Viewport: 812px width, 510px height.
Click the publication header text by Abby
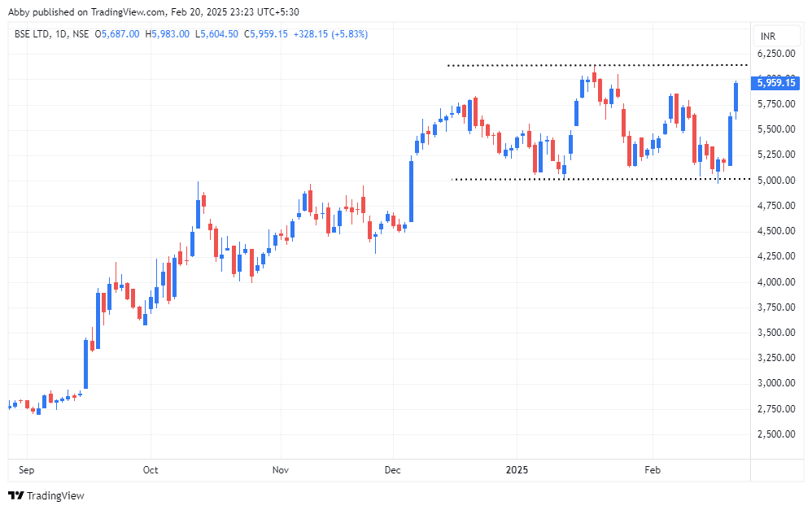(x=153, y=11)
